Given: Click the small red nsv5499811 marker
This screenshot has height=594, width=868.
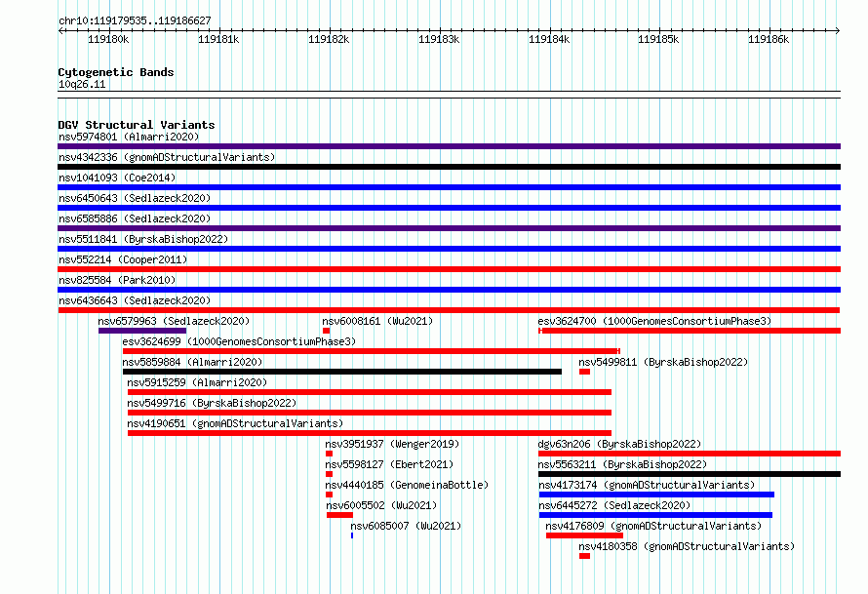Looking at the screenshot, I should [x=584, y=372].
